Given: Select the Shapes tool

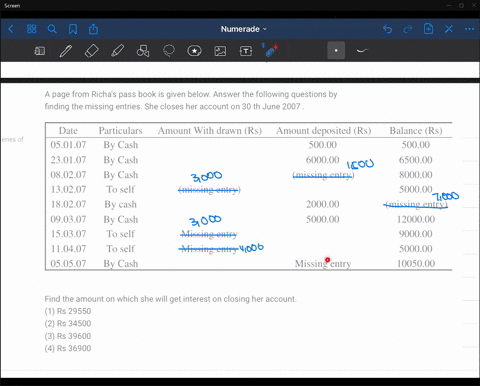Looking at the screenshot, I should click(x=143, y=51).
